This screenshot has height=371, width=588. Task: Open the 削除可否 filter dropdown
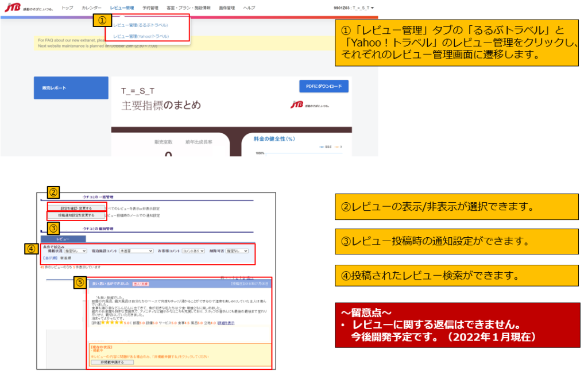237,251
